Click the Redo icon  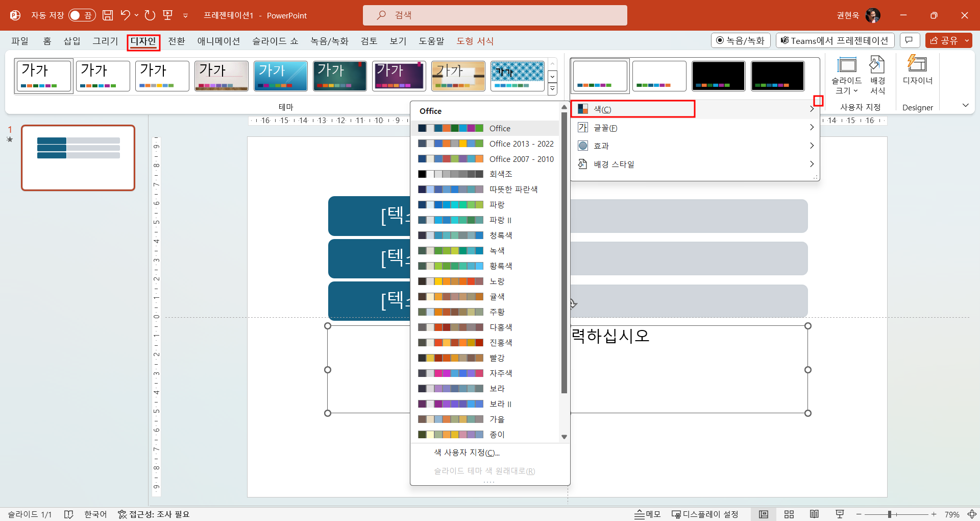150,15
